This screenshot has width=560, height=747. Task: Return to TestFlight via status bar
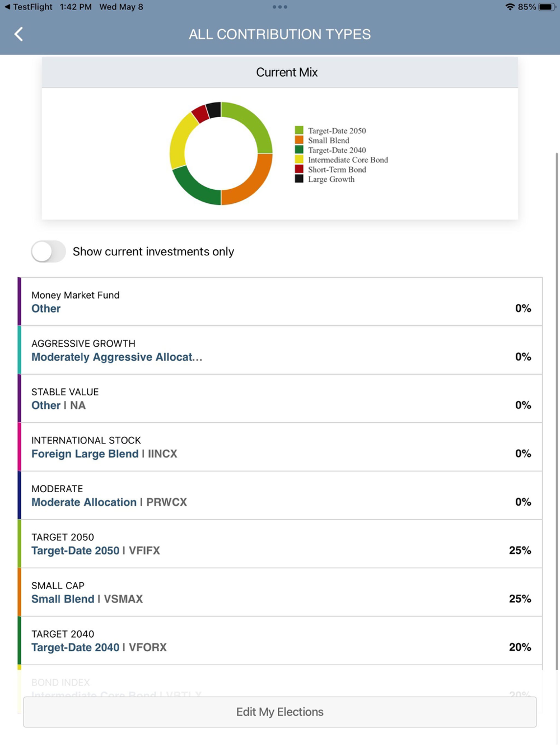28,7
